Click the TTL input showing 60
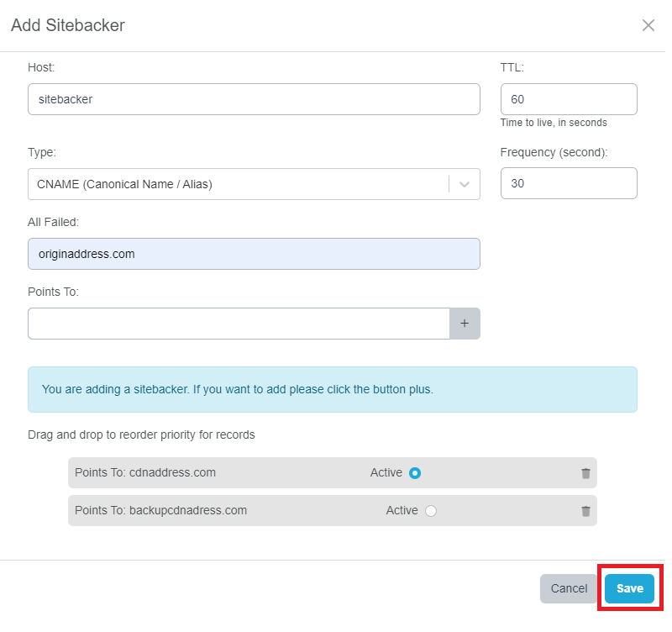Screen dimensions: 672x632 [x=569, y=99]
